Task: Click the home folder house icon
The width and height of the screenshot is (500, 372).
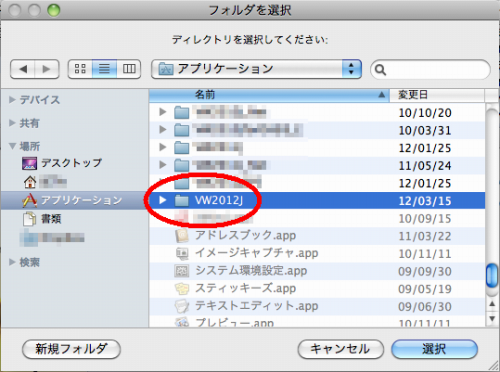Action: pos(30,182)
